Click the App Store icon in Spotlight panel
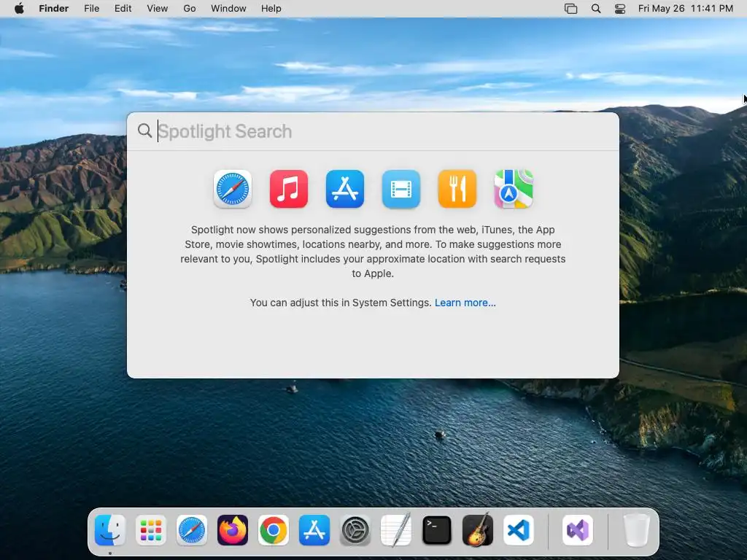Image resolution: width=747 pixels, height=560 pixels. [x=345, y=189]
